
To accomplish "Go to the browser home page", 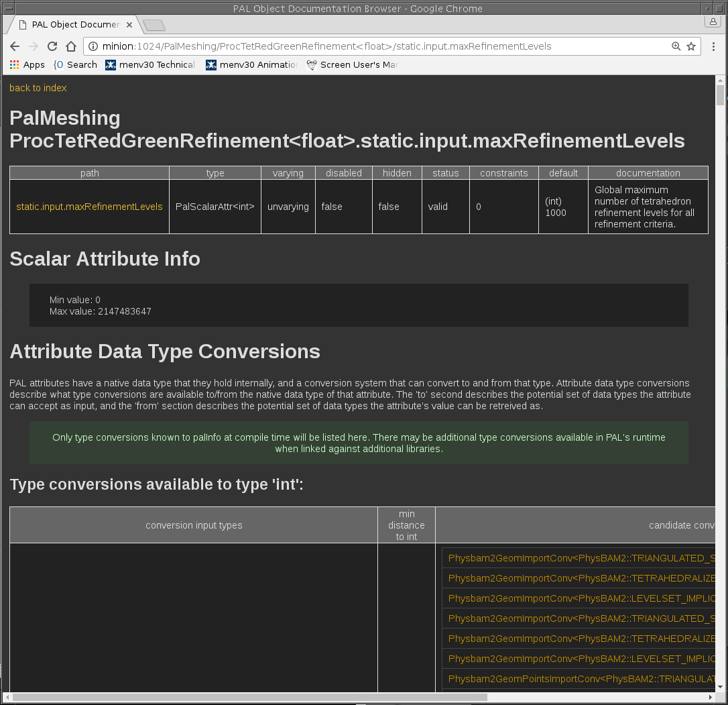I will 71,47.
